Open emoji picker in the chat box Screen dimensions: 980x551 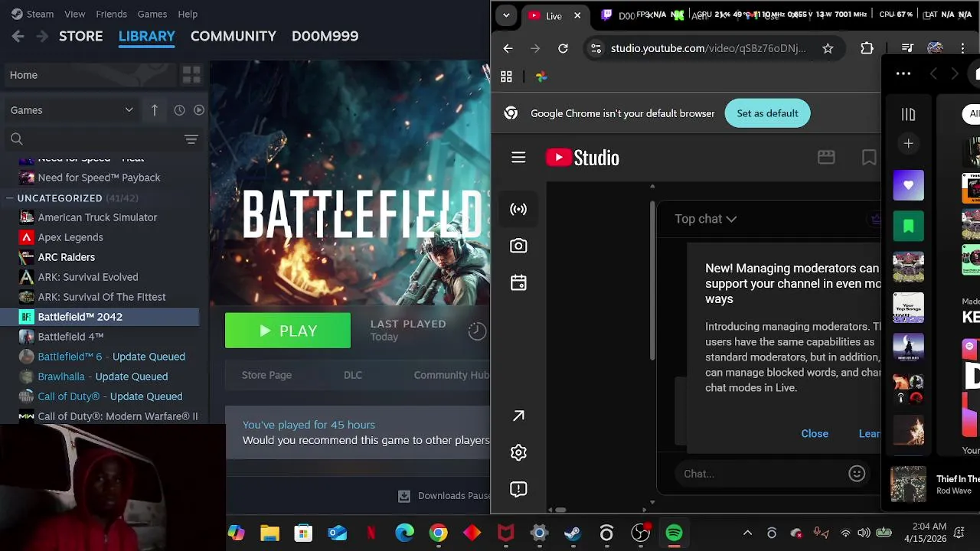857,474
